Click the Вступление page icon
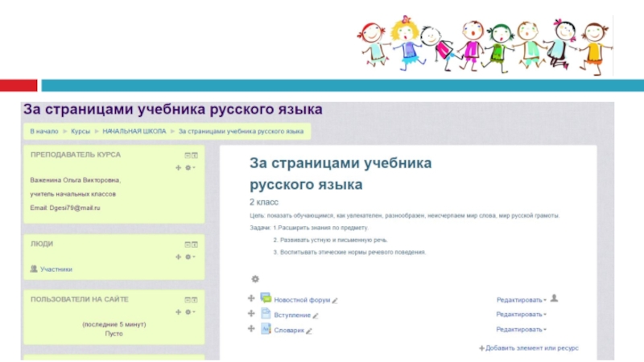The height and width of the screenshot is (362, 644). coord(266,314)
